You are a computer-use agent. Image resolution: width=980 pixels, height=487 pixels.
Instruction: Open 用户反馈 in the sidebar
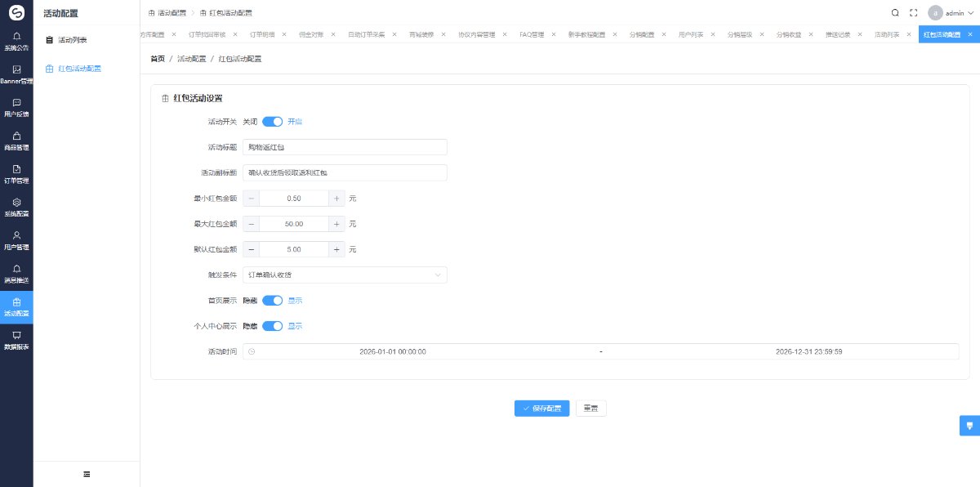pyautogui.click(x=16, y=108)
